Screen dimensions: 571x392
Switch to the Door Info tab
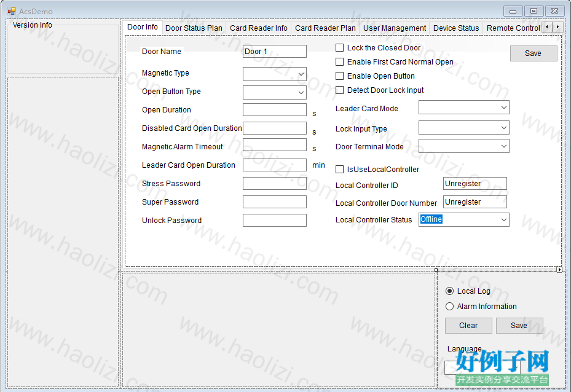pos(143,27)
